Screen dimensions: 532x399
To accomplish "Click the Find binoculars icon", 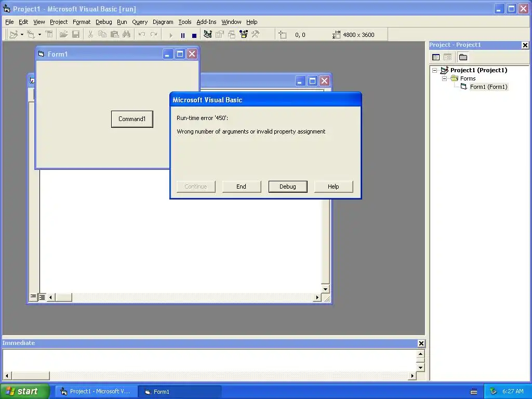I will coord(127,35).
